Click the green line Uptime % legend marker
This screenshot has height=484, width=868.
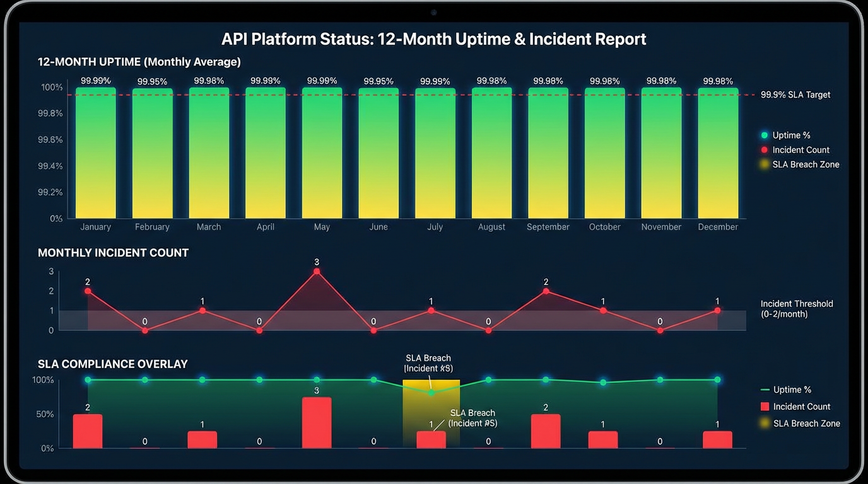pos(765,390)
